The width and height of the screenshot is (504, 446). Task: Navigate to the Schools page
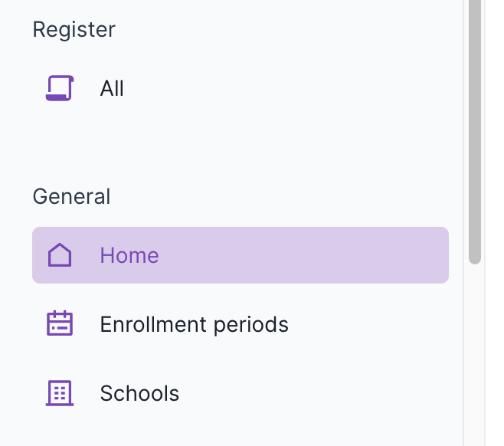coord(139,393)
